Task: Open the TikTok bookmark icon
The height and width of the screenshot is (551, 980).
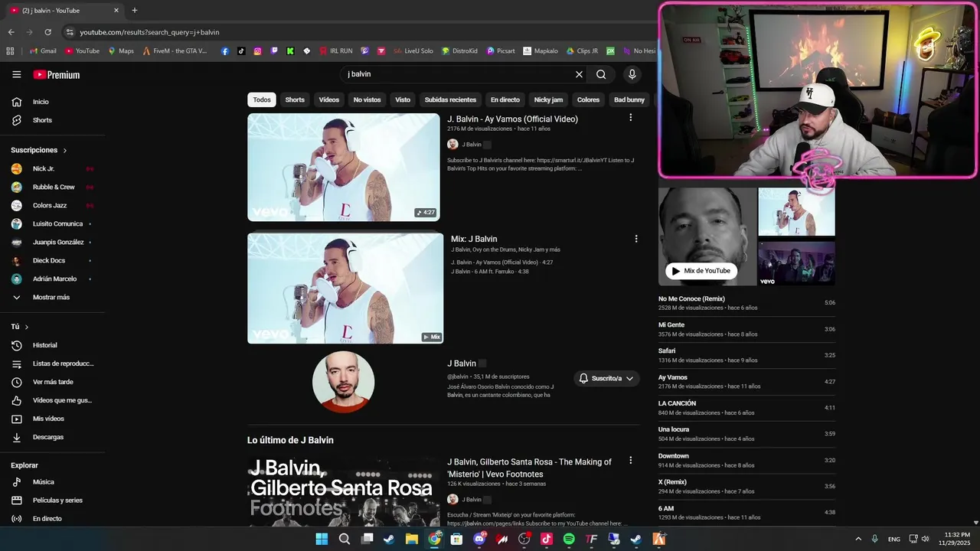Action: [x=241, y=51]
